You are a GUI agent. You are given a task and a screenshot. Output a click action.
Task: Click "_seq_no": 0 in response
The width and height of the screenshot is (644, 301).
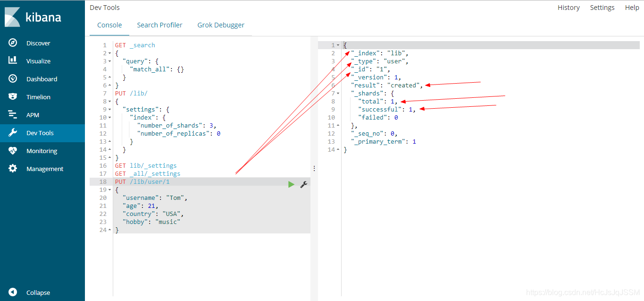pos(374,134)
